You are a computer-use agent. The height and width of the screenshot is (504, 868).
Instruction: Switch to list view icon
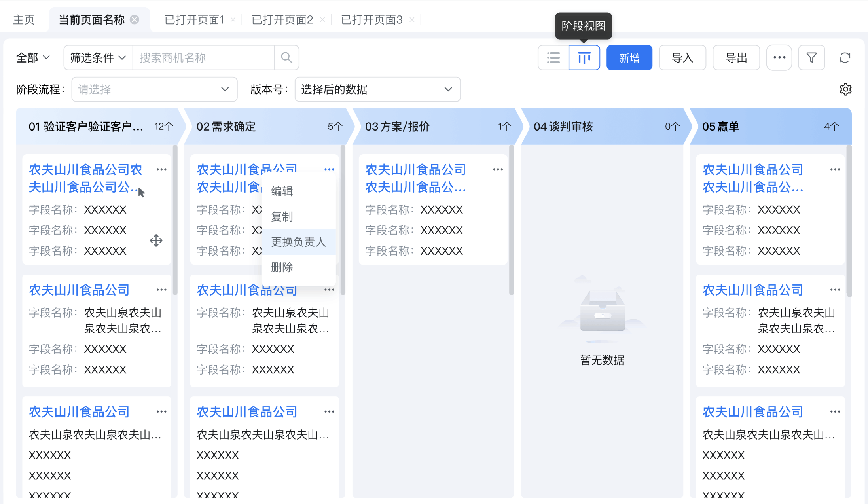(x=553, y=58)
